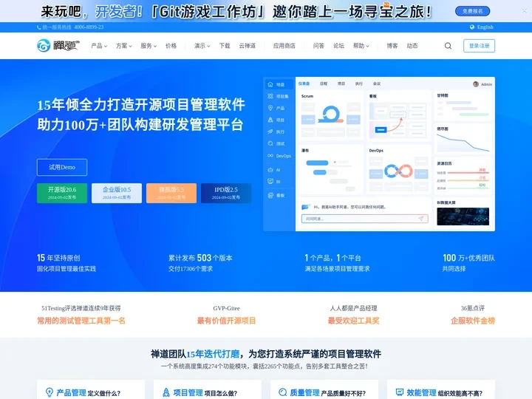
Task: Select the AI robot icon in dashboard sidebar
Action: tap(270, 170)
